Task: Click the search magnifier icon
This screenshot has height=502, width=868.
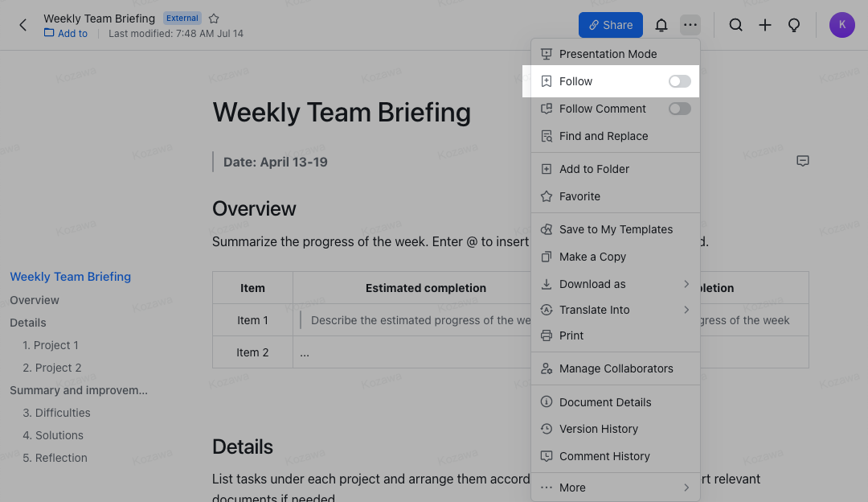Action: pos(735,25)
